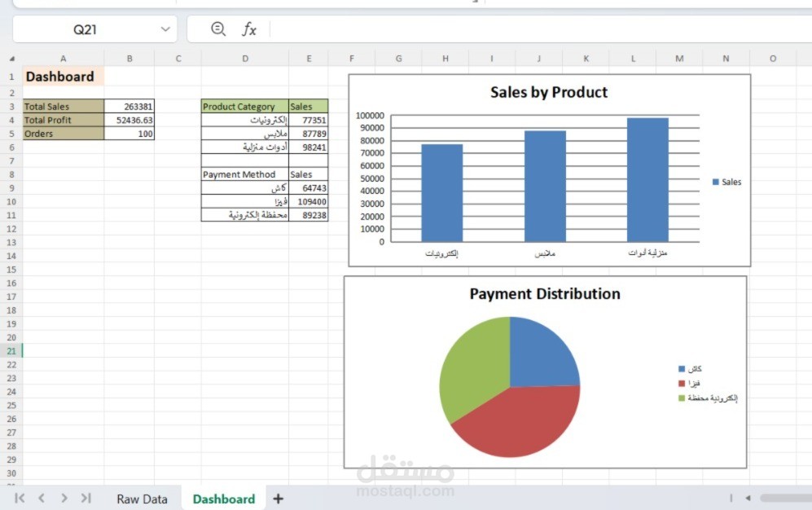Go to first sheet navigation arrow
This screenshot has height=510, width=812.
coord(20,498)
